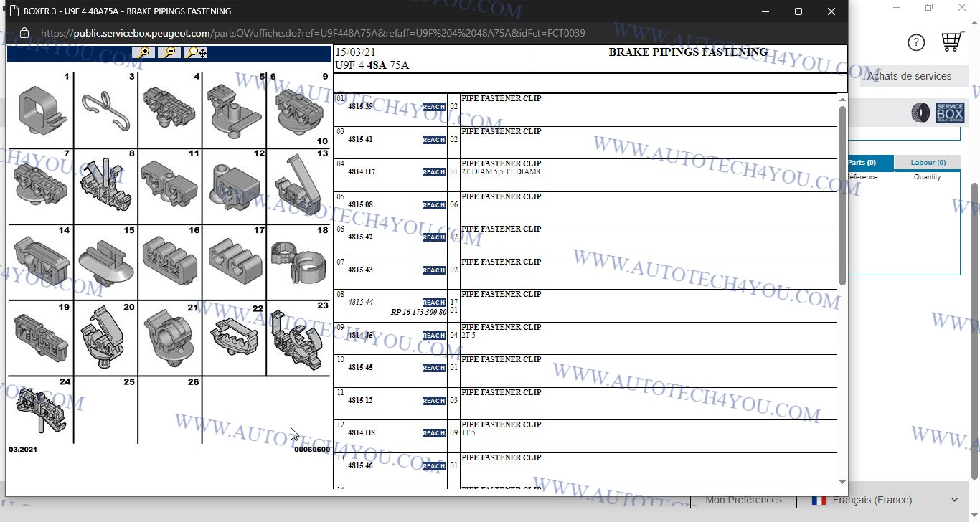Switch to the Labour (0) tab
The width and height of the screenshot is (980, 522).
(x=928, y=163)
